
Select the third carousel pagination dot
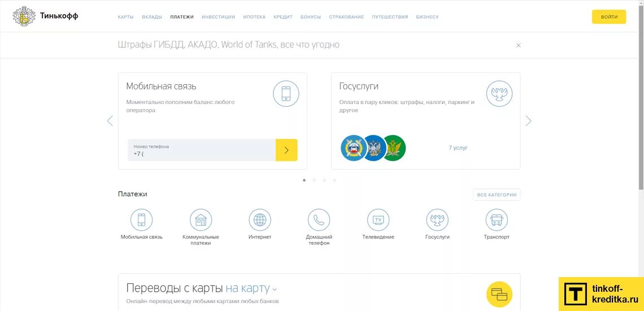click(324, 180)
